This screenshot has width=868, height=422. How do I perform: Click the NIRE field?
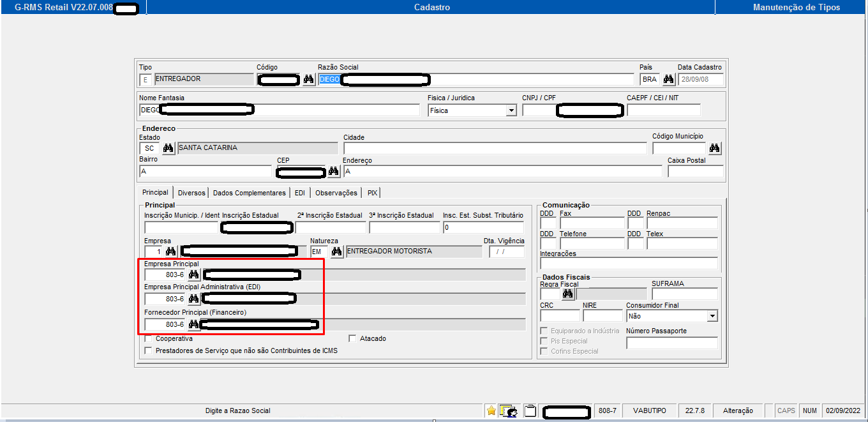(x=602, y=316)
